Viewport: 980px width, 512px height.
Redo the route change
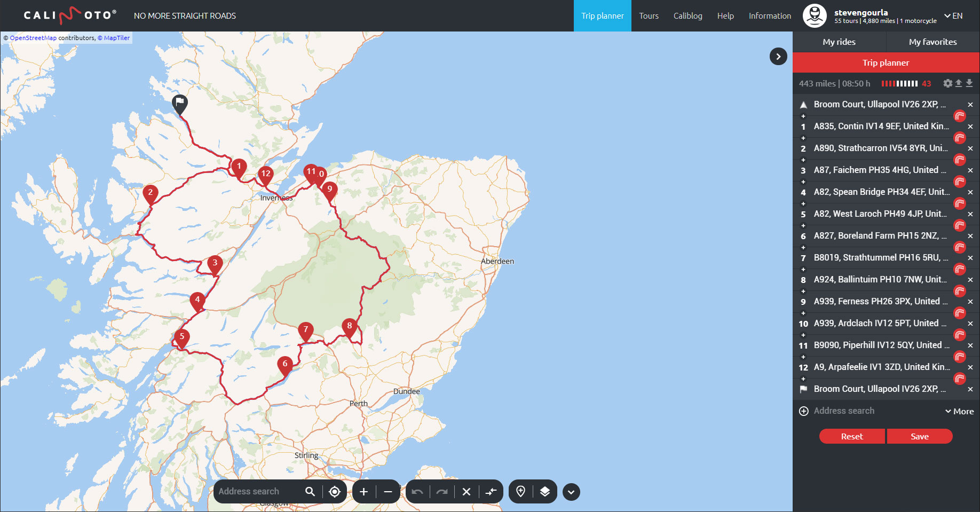click(x=442, y=492)
